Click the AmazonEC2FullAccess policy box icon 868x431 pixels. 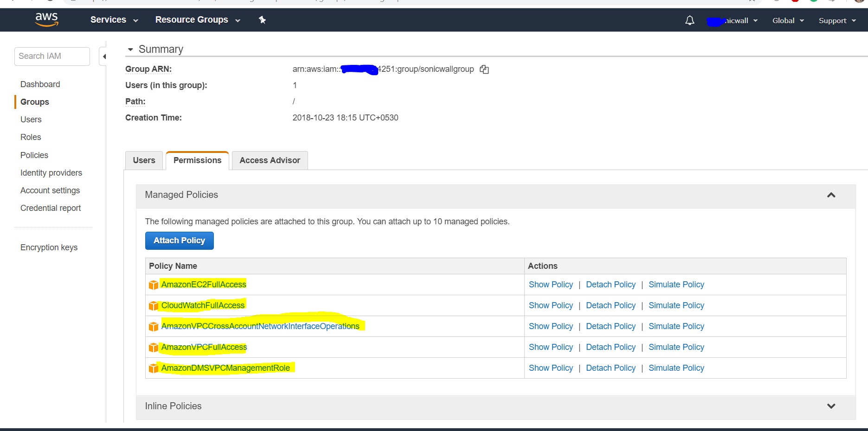pyautogui.click(x=154, y=285)
